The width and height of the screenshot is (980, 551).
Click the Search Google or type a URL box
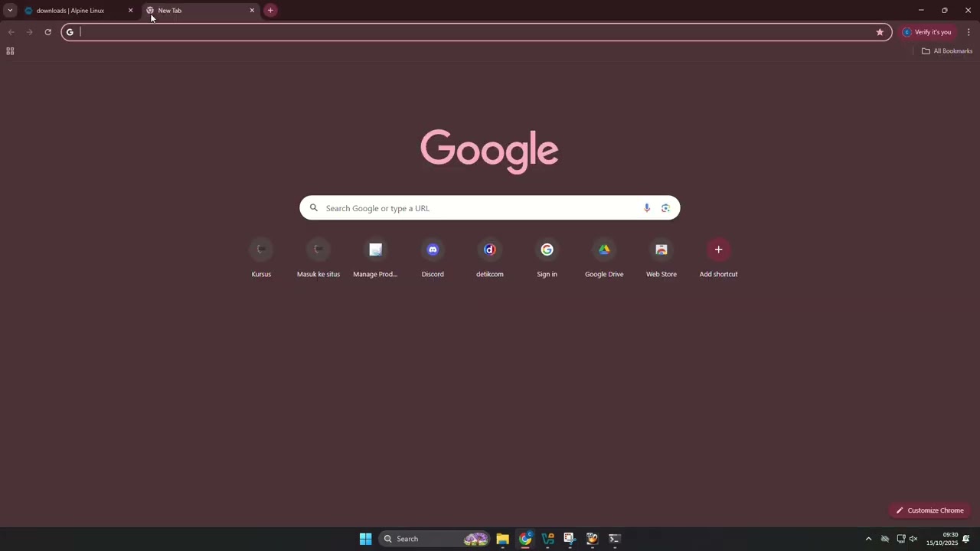(489, 208)
